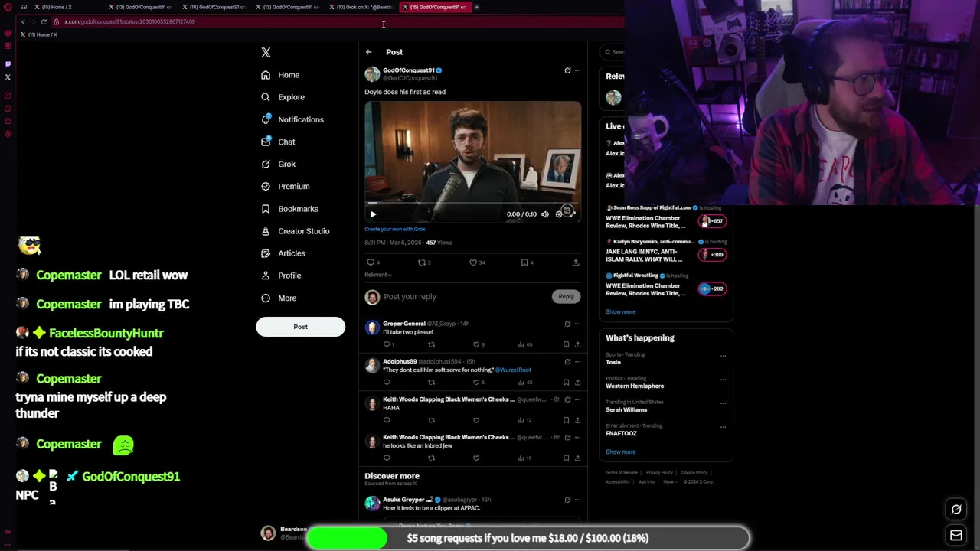
Task: Open Create your own with Grok link
Action: pyautogui.click(x=395, y=229)
